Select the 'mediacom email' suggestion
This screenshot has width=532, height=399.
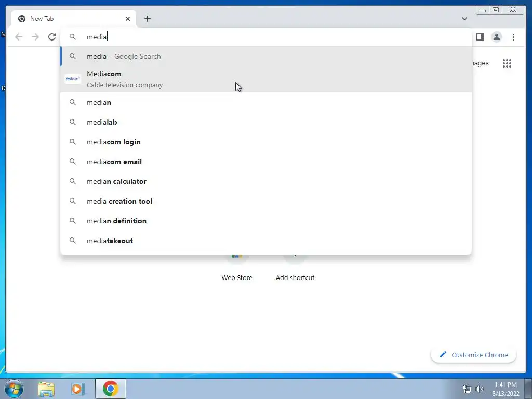click(x=266, y=162)
